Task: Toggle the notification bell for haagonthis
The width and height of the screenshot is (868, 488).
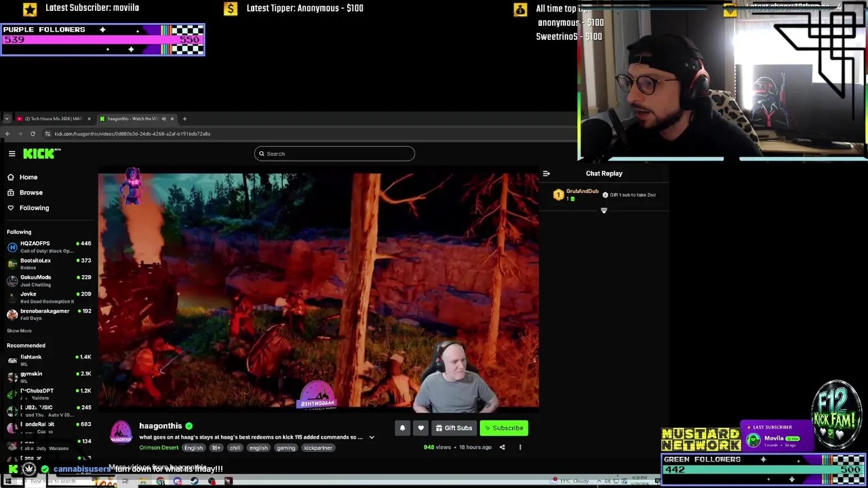Action: [x=402, y=428]
